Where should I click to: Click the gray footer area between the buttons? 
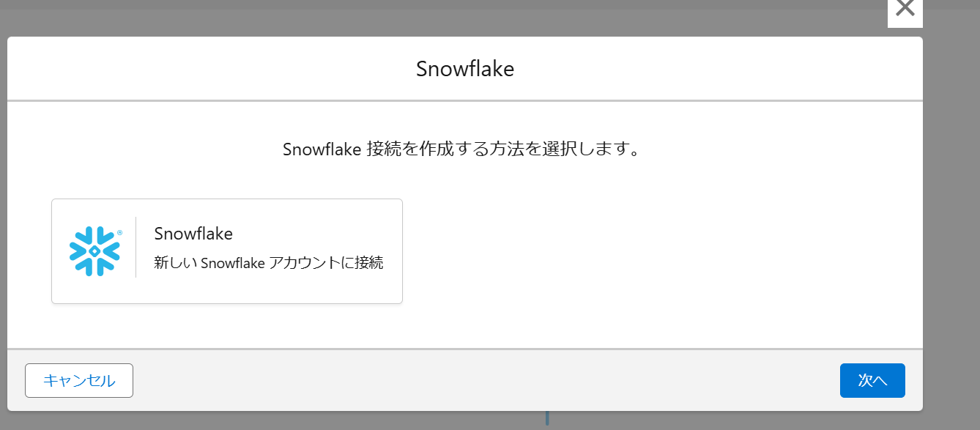[483, 381]
